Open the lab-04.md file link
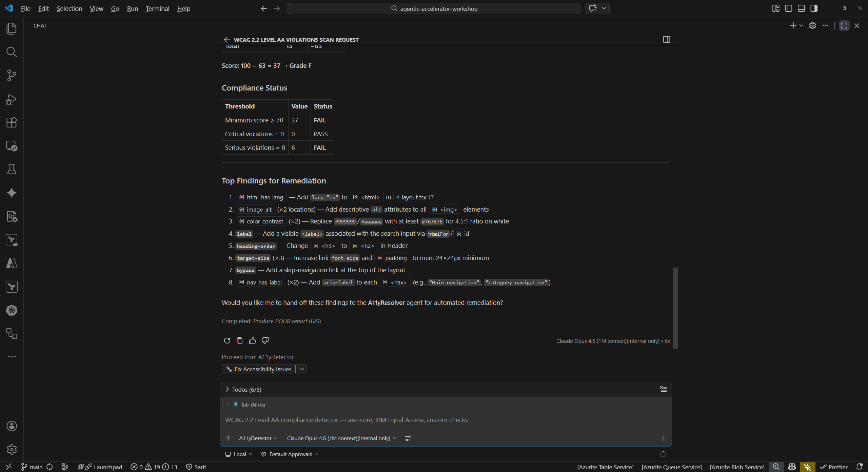Viewport: 868px width, 472px height. coord(253,404)
